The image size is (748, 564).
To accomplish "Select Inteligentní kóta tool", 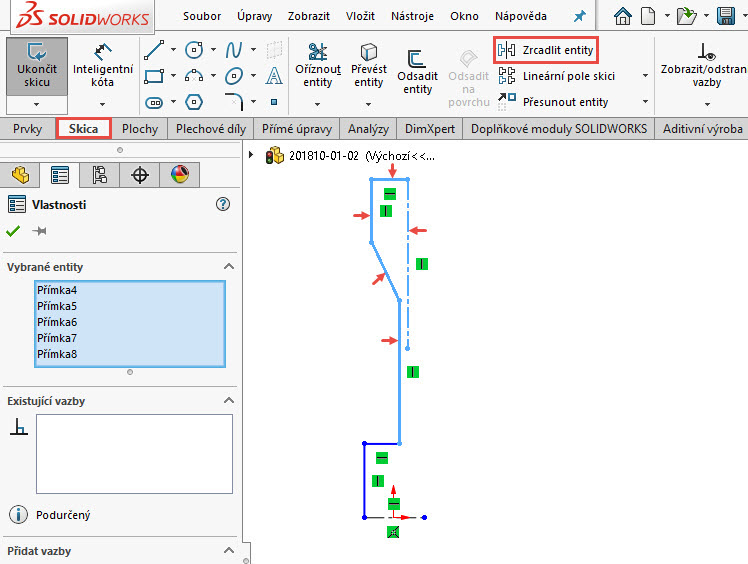I will pyautogui.click(x=103, y=66).
